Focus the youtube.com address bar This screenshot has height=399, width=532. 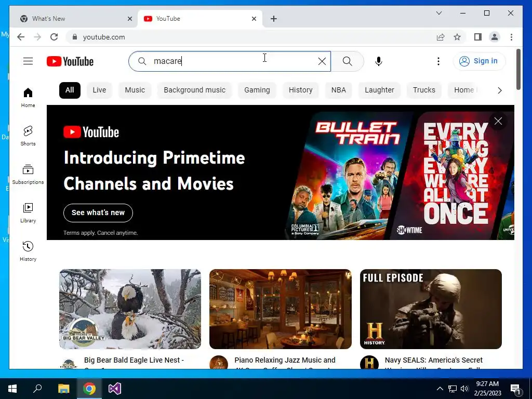[251, 37]
